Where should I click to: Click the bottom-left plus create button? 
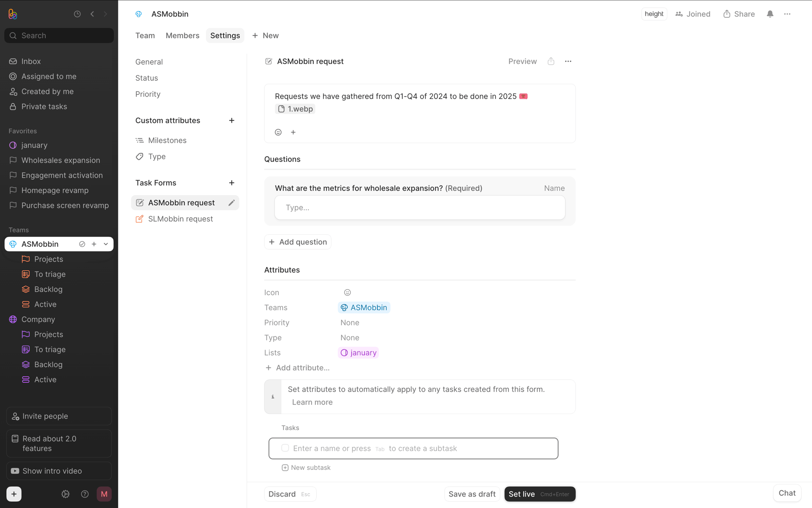[14, 494]
